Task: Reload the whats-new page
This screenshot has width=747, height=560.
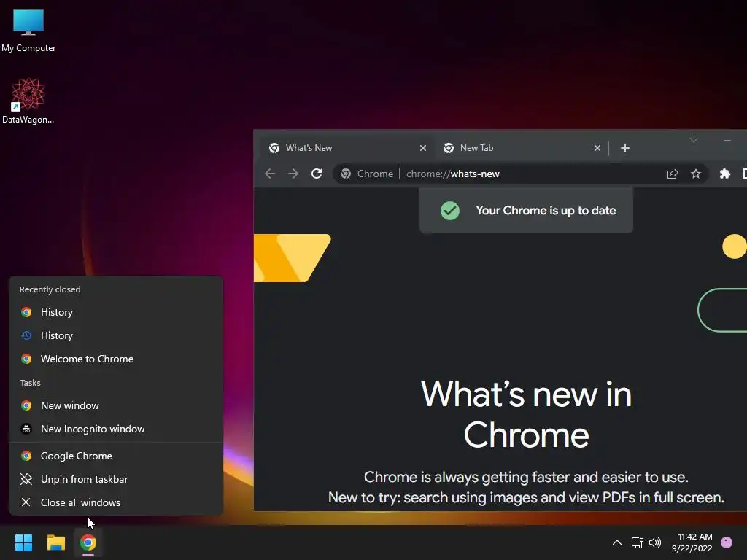Action: coord(317,174)
